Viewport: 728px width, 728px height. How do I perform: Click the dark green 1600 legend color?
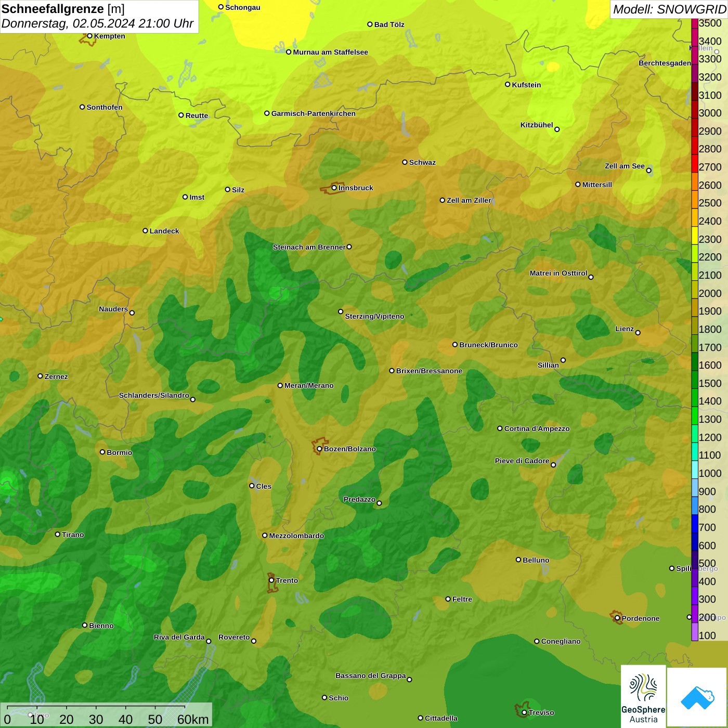click(x=695, y=361)
